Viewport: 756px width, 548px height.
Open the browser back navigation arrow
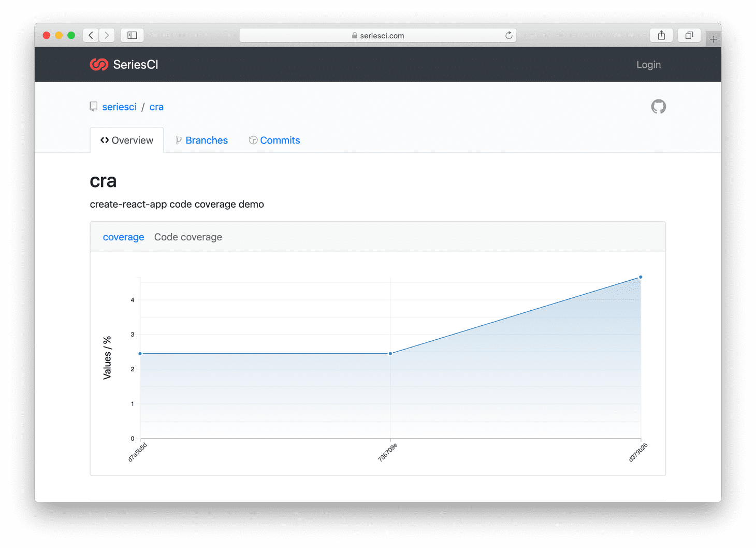(x=91, y=35)
